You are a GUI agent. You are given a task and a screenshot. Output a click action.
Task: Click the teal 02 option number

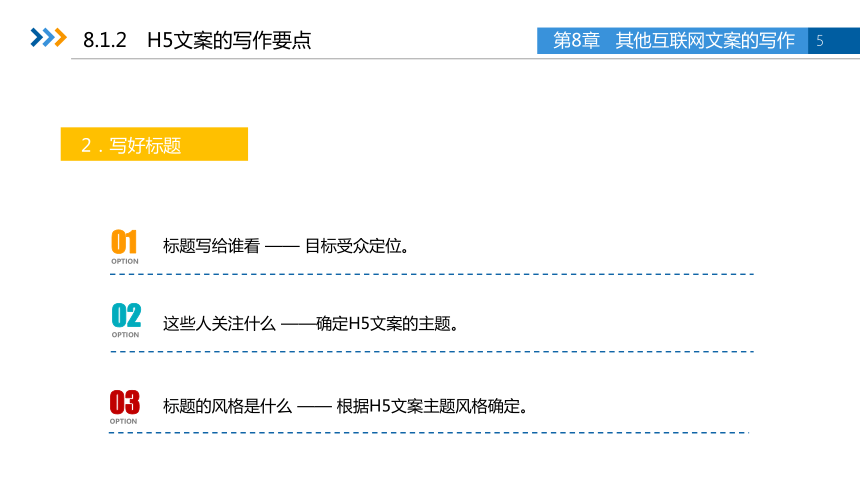126,315
